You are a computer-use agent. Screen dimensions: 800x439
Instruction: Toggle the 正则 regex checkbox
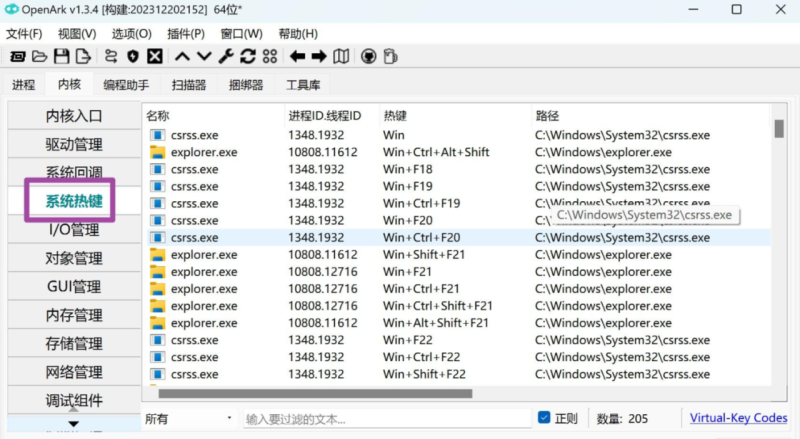(544, 418)
